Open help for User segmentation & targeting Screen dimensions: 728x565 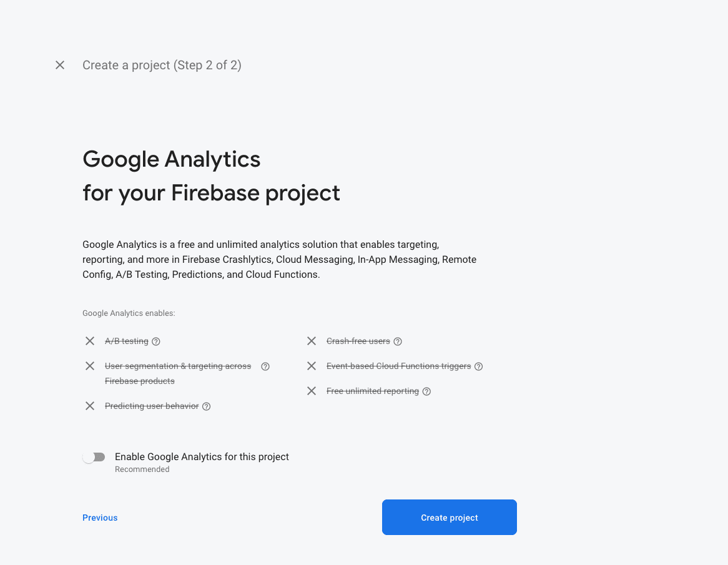point(265,366)
